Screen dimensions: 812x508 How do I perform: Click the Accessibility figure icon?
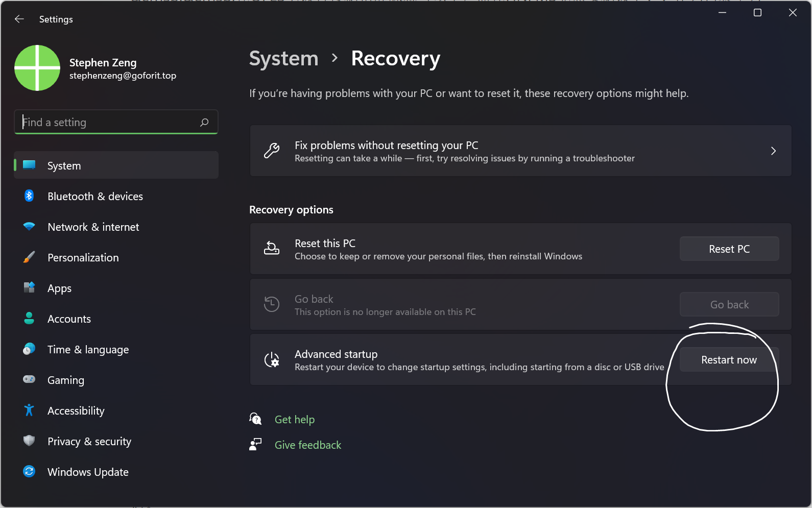[29, 410]
